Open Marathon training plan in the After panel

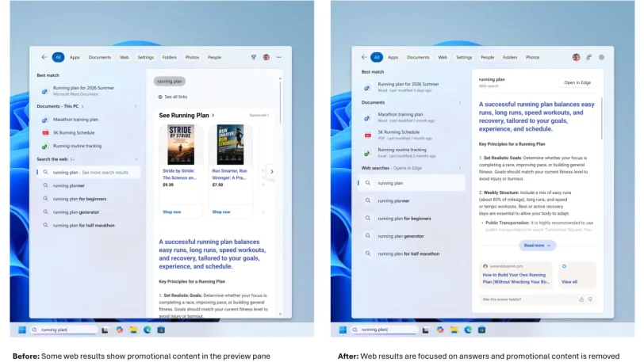412,117
